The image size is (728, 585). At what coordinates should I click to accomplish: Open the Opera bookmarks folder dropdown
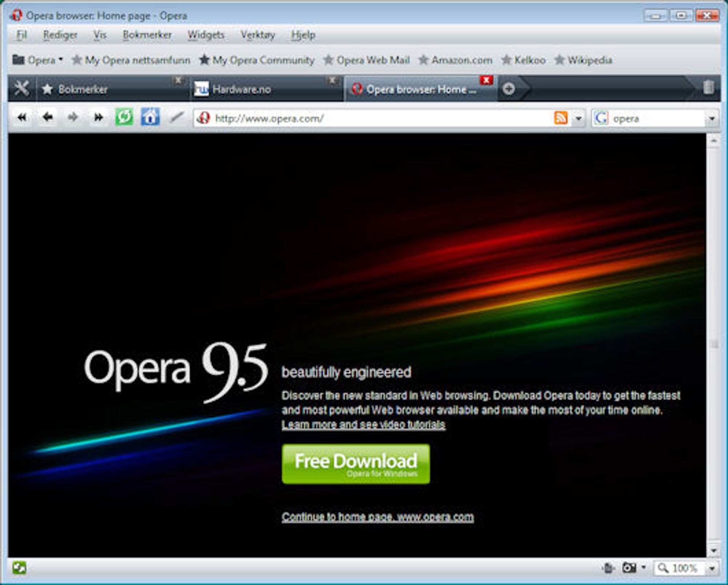tap(37, 60)
